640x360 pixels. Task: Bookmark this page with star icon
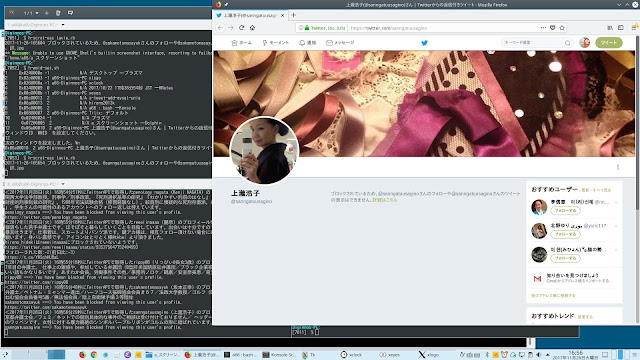[x=562, y=28]
